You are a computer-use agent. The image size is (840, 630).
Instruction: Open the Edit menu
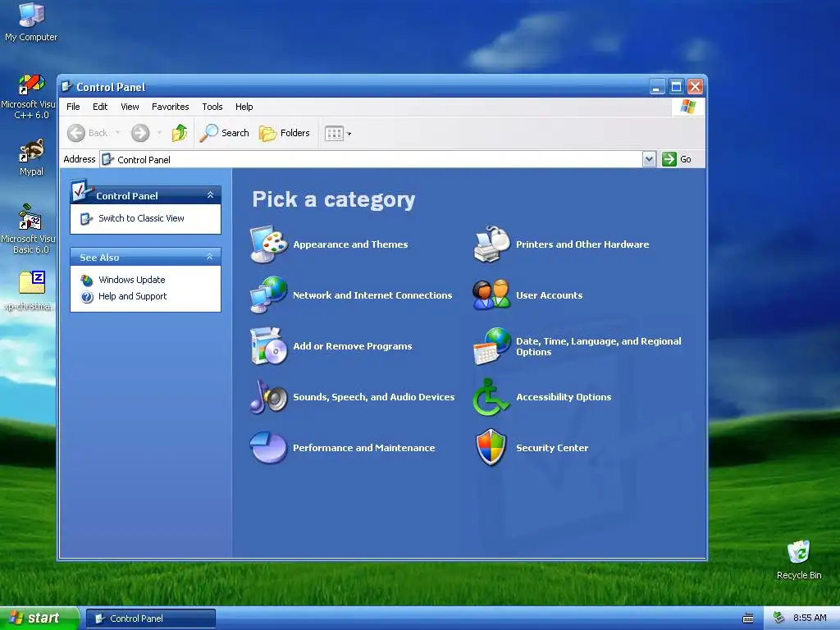point(99,107)
